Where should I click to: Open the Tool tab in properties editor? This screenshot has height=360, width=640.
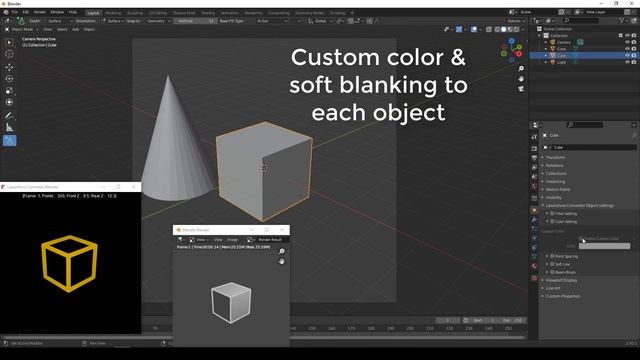[x=534, y=137]
